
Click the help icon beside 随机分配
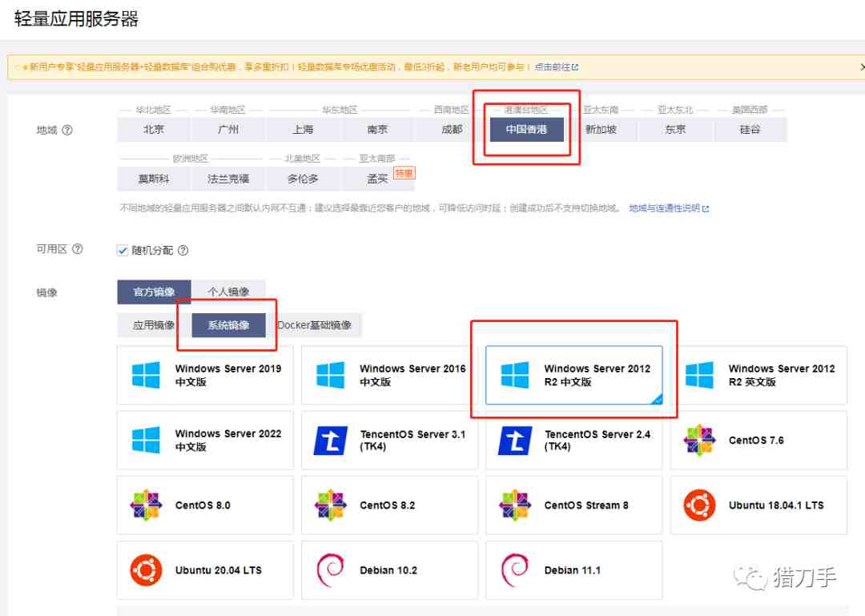click(x=183, y=251)
